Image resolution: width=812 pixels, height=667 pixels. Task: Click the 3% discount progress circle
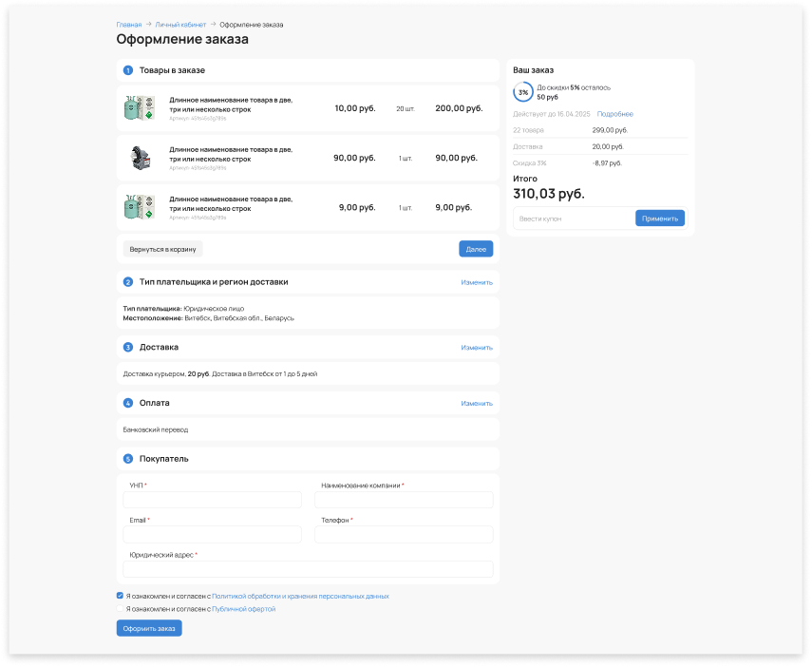click(523, 92)
